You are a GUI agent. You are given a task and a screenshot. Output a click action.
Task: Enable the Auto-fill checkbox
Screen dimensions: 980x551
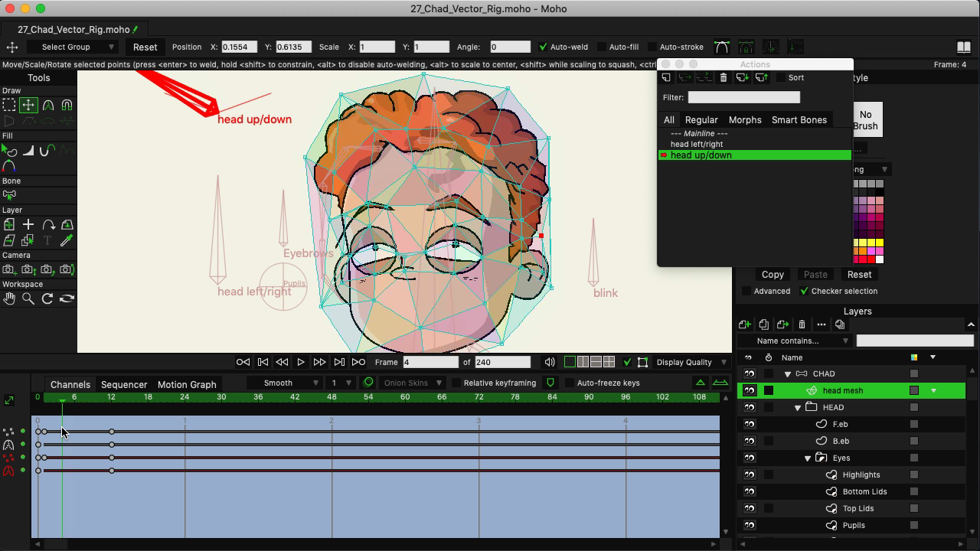pyautogui.click(x=601, y=47)
